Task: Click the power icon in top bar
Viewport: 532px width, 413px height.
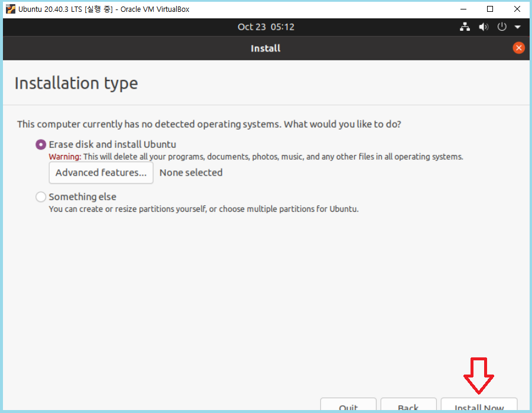Action: coord(502,27)
